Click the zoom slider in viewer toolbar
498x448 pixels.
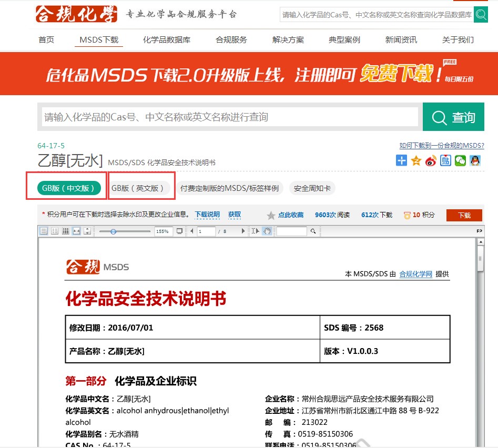(113, 231)
